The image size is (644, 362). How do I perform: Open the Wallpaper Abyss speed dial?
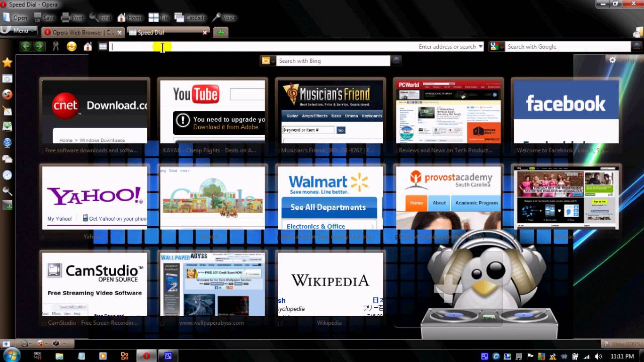click(212, 284)
